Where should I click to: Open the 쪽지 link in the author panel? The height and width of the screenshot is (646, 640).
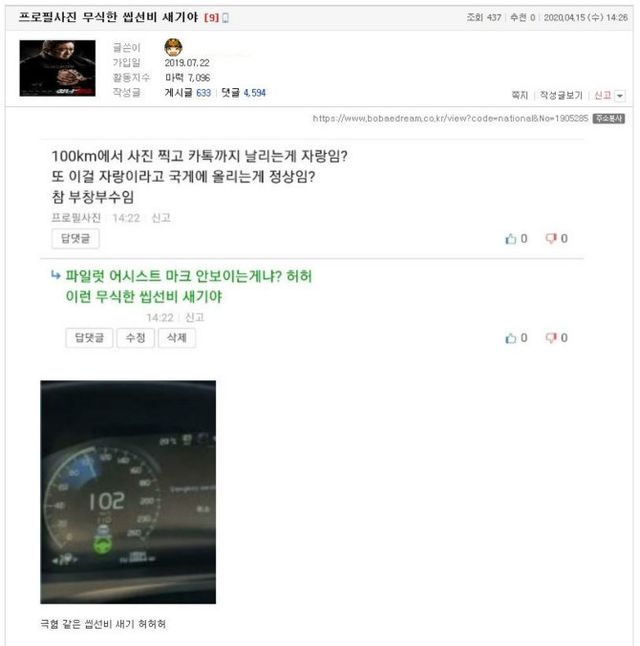coord(520,96)
